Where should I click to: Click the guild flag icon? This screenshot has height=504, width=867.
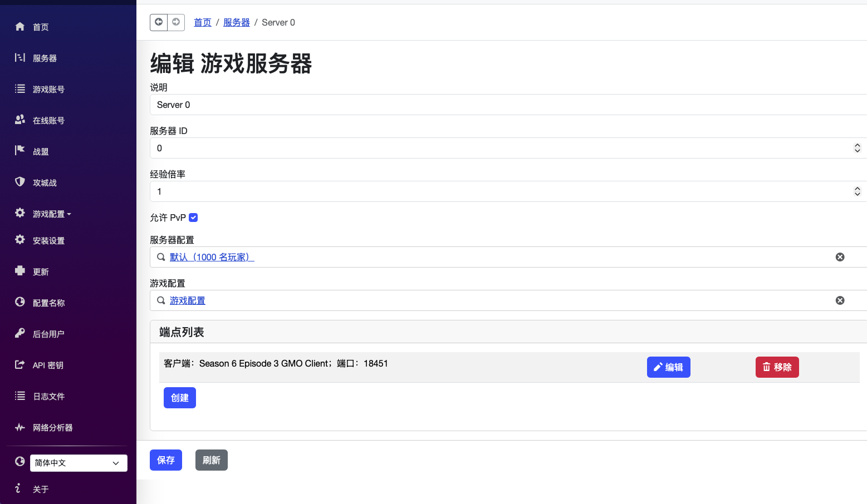[20, 150]
